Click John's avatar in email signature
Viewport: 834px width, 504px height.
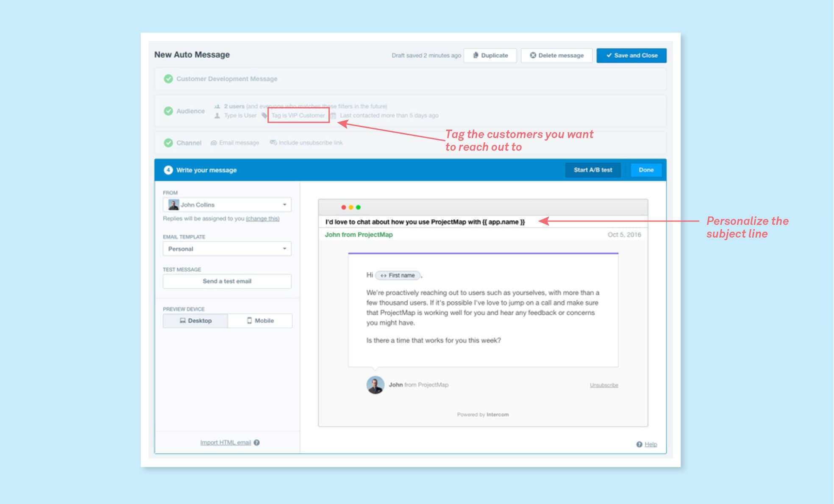pos(375,385)
